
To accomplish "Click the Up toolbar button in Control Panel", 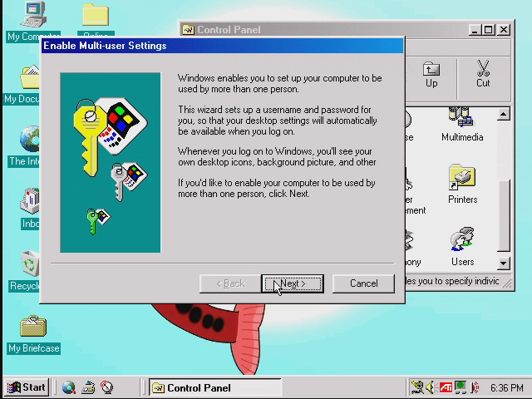I will pyautogui.click(x=431, y=76).
